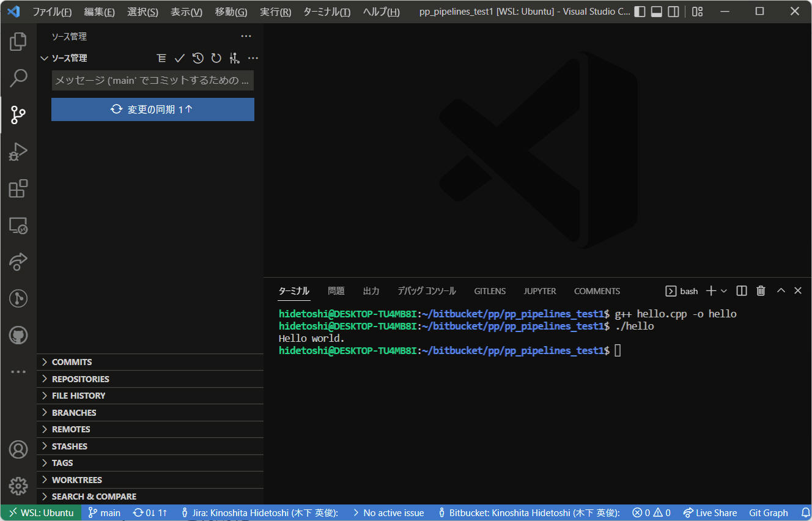The image size is (812, 521).
Task: Toggle the primary sidebar layout button
Action: [x=640, y=12]
